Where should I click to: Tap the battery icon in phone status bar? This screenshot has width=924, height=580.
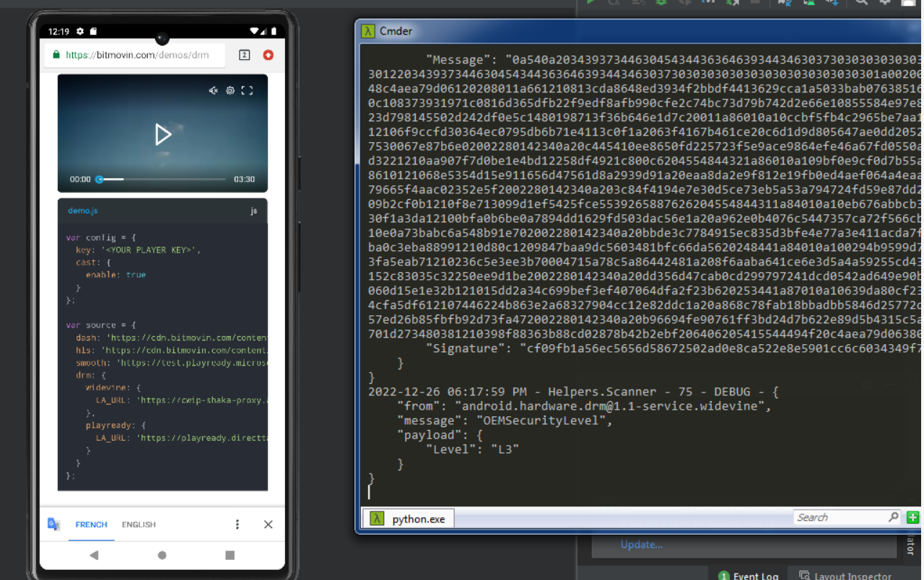(274, 32)
